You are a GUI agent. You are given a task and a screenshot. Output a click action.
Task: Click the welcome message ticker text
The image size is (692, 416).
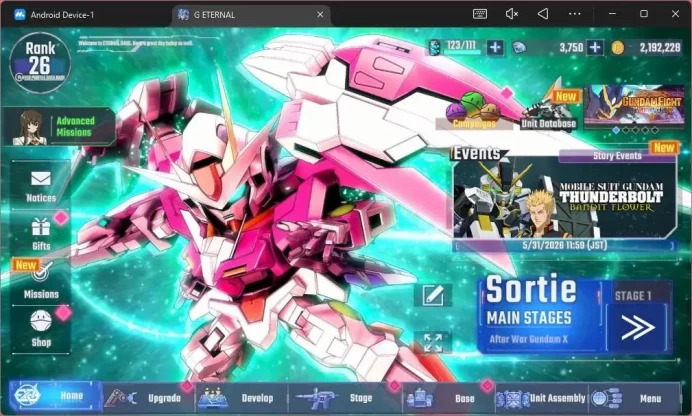(x=135, y=43)
